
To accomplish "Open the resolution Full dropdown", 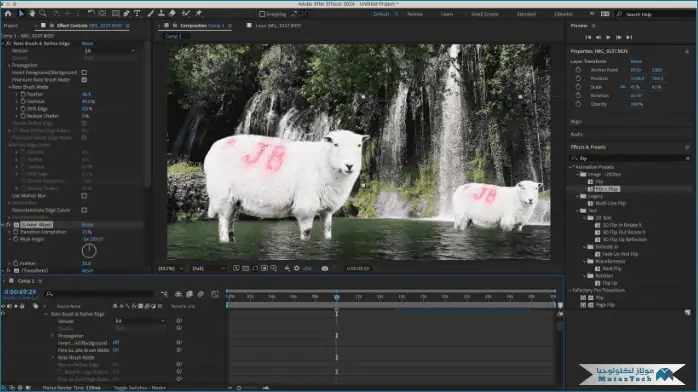I will point(209,268).
